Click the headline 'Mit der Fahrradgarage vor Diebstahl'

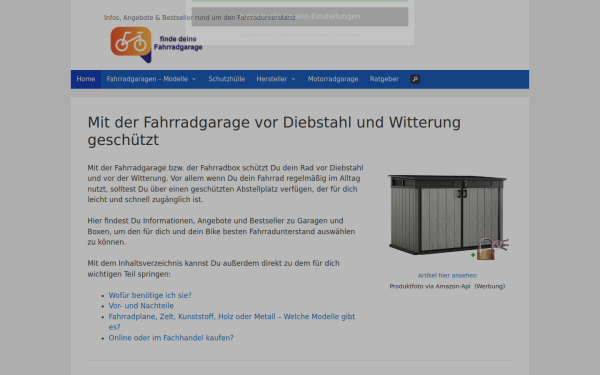[274, 131]
